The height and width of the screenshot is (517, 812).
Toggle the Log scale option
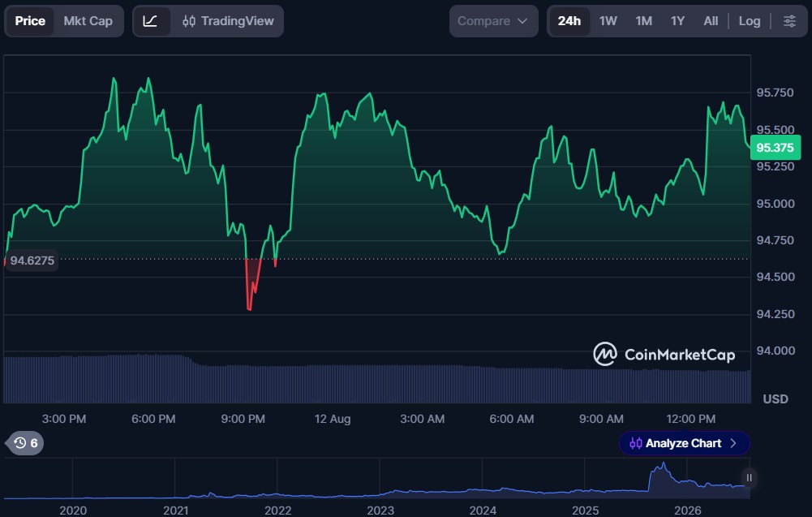750,21
